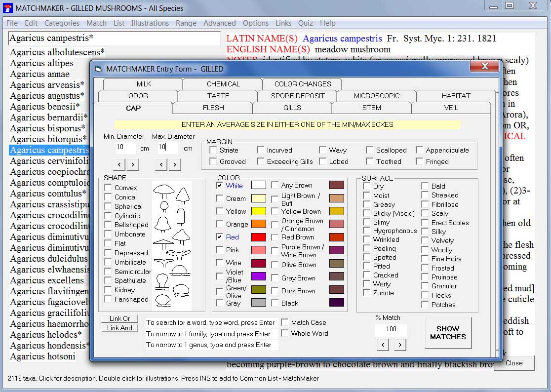Raise the % Match value with right arrow

click(400, 345)
